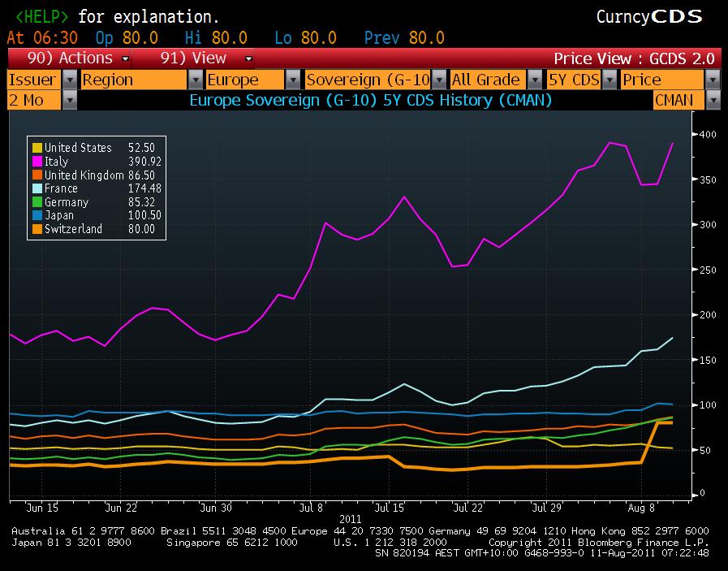The height and width of the screenshot is (571, 728).
Task: Expand the Issuer dropdown arrow
Action: 69,80
